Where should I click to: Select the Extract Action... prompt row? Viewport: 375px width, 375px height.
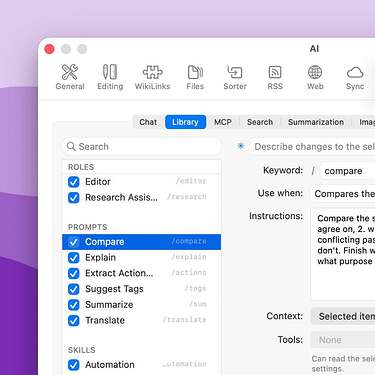coord(142,273)
